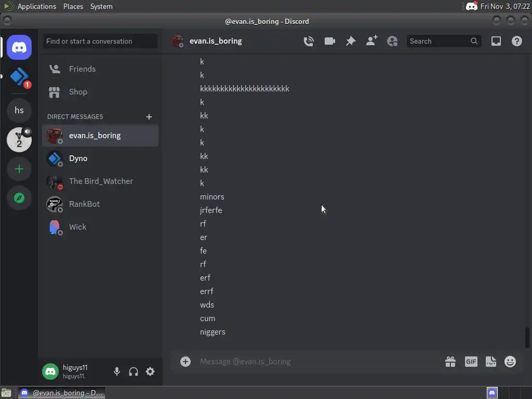Add friends to DM icon

coord(372,41)
